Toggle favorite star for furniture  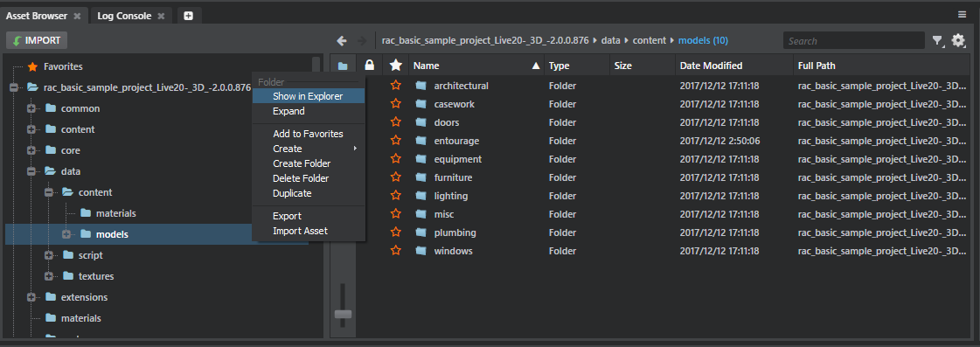click(395, 177)
